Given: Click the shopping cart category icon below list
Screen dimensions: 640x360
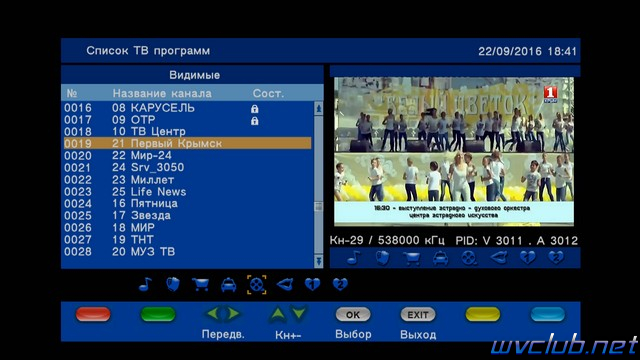Looking at the screenshot, I should 200,284.
